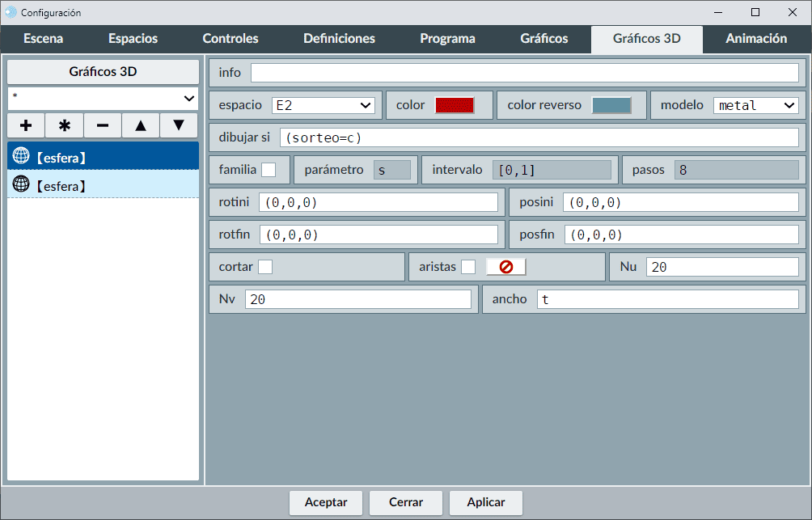The image size is (812, 520).
Task: Move the selected graphic up with the arrow
Action: tap(141, 125)
